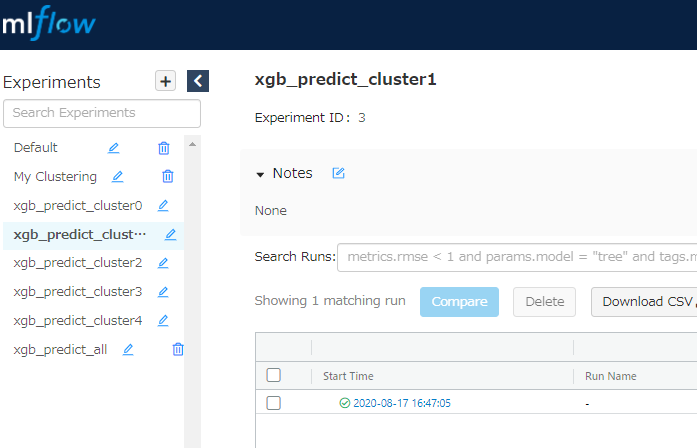Image resolution: width=697 pixels, height=448 pixels.
Task: Sort by the Run Name column header
Action: click(x=611, y=376)
